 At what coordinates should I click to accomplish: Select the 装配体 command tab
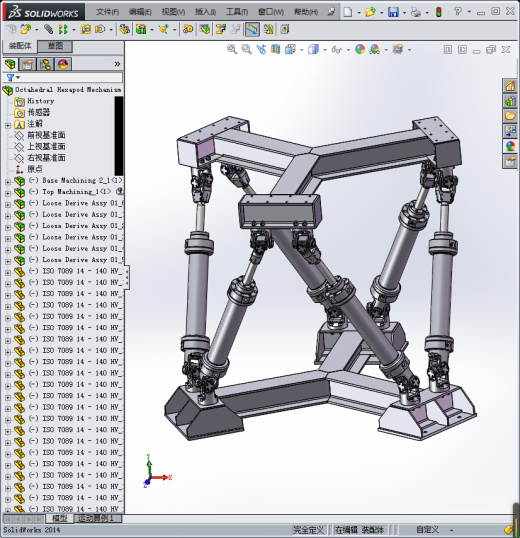[x=20, y=46]
